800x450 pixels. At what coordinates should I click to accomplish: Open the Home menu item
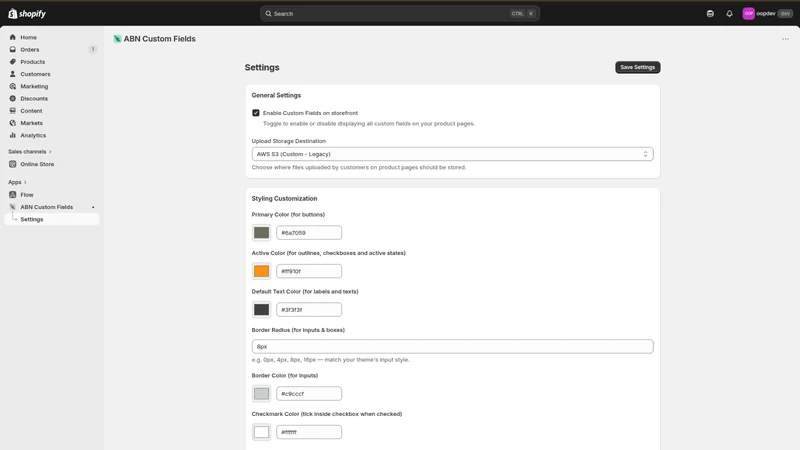[x=29, y=37]
